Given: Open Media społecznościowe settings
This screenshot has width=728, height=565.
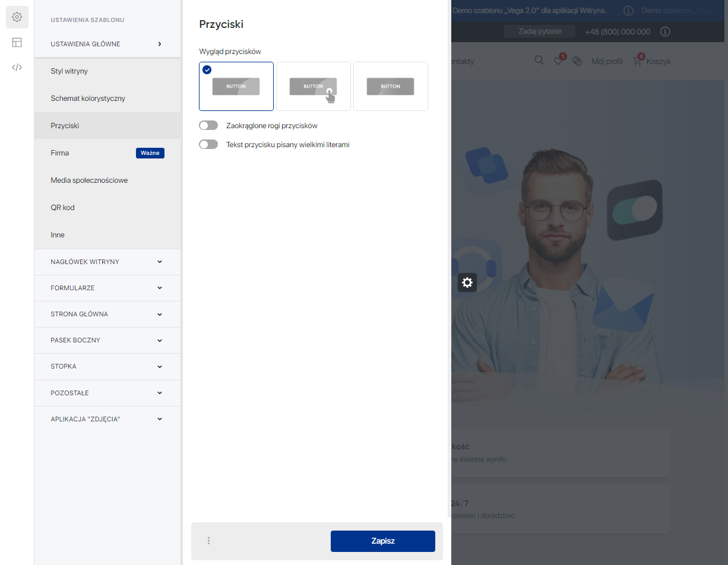Looking at the screenshot, I should point(89,180).
